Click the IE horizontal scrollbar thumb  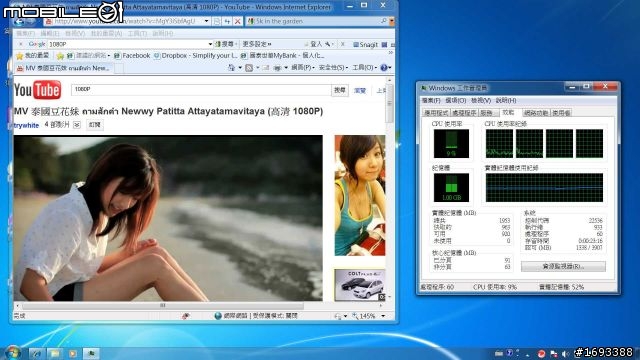click(162, 305)
